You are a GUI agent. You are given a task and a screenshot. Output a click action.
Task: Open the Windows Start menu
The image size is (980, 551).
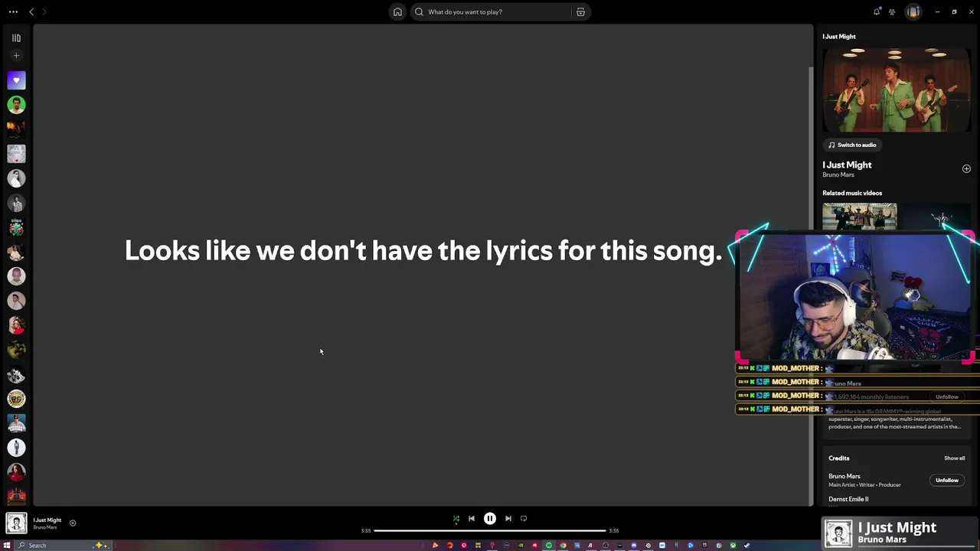click(x=8, y=545)
